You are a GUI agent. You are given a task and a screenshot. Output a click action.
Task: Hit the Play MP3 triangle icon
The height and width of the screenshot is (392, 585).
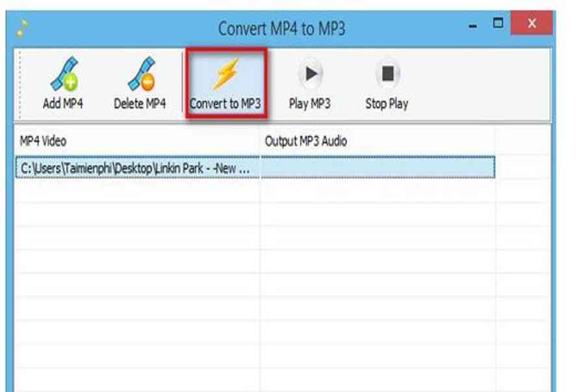310,74
